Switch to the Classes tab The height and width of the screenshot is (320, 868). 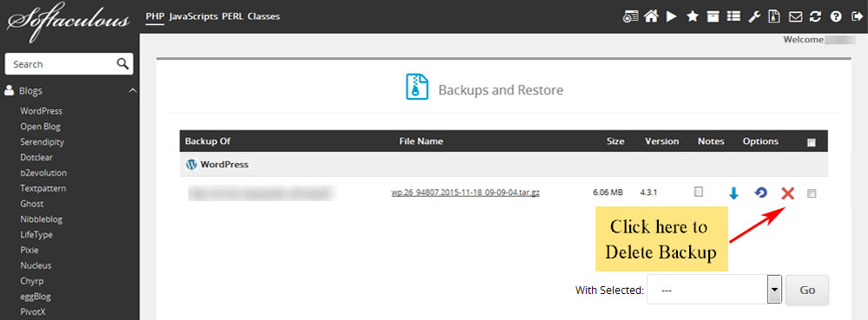[x=264, y=16]
